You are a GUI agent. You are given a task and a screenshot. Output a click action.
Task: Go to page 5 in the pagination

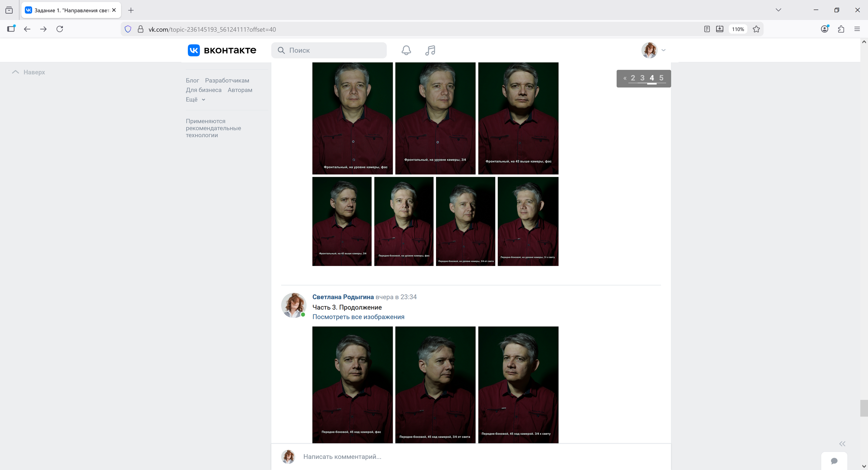click(661, 78)
